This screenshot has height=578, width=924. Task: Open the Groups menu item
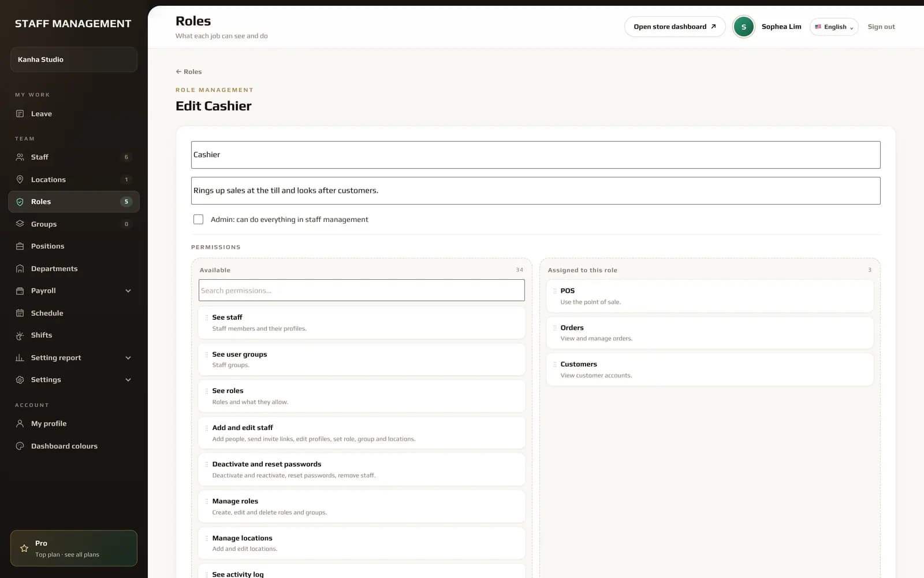pyautogui.click(x=74, y=224)
